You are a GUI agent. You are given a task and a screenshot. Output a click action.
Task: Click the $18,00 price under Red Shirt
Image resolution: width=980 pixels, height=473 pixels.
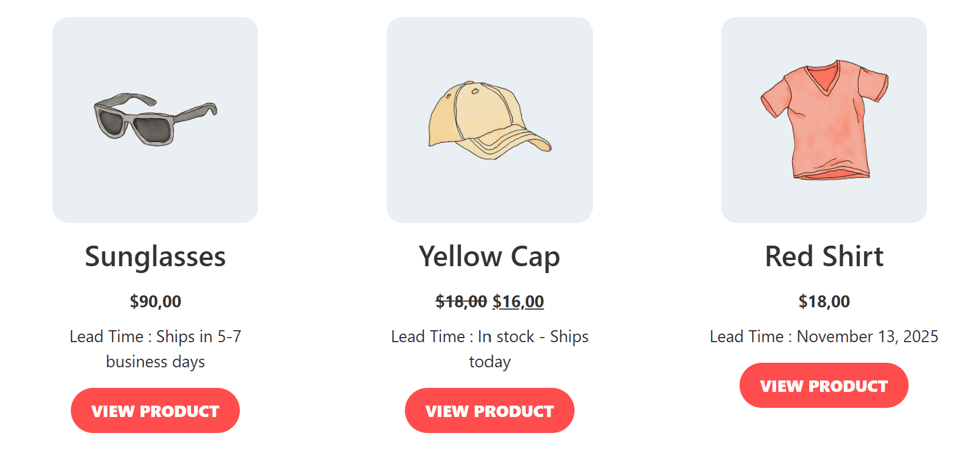tap(824, 301)
